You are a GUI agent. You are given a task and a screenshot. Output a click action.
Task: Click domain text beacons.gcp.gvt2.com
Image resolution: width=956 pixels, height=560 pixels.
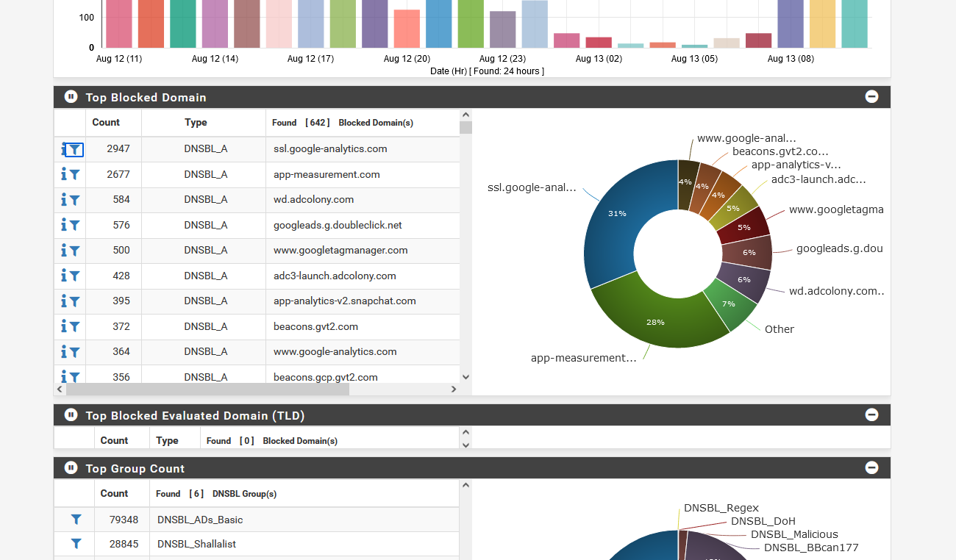(326, 377)
